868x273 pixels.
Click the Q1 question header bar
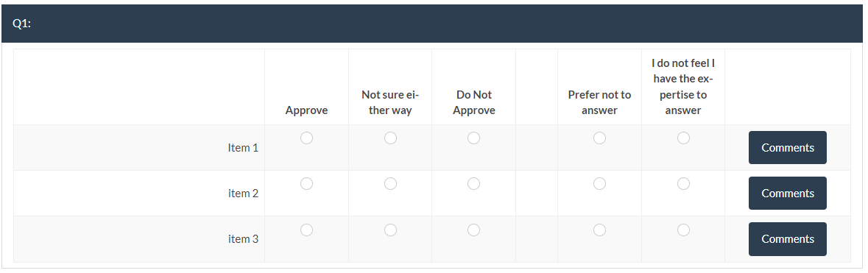pyautogui.click(x=433, y=24)
